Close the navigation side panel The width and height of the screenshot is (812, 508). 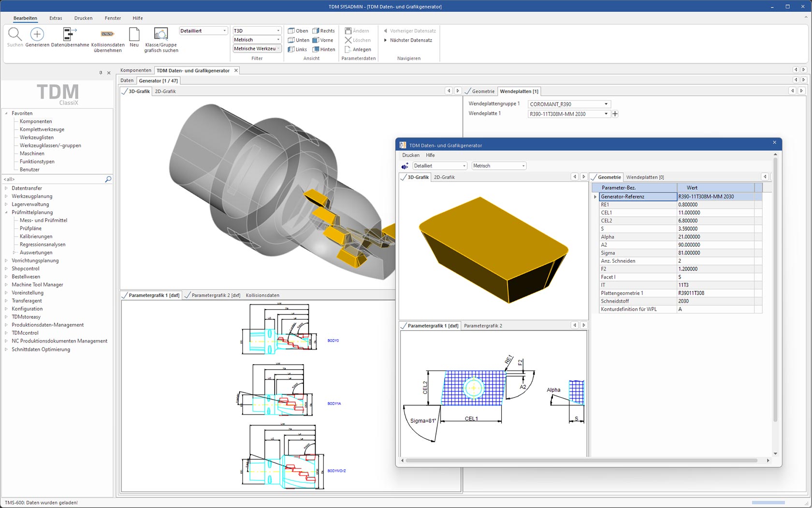point(109,73)
